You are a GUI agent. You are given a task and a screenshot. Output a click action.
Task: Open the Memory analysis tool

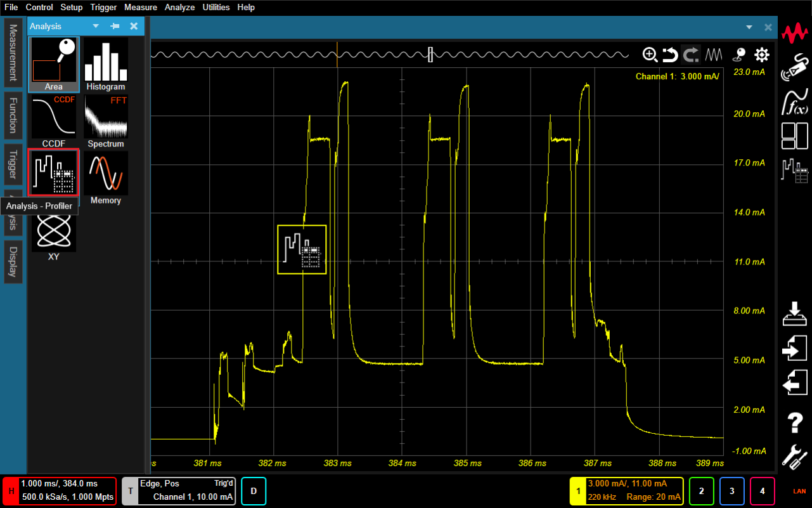[106, 178]
